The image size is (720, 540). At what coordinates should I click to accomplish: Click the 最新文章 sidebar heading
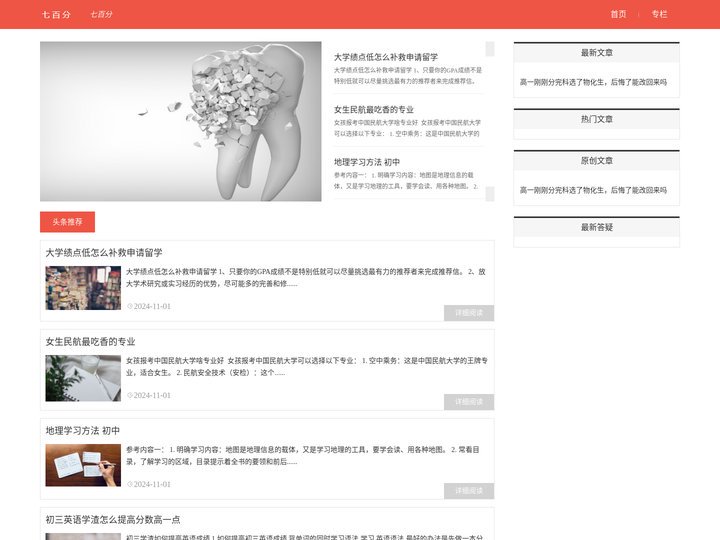pyautogui.click(x=596, y=53)
